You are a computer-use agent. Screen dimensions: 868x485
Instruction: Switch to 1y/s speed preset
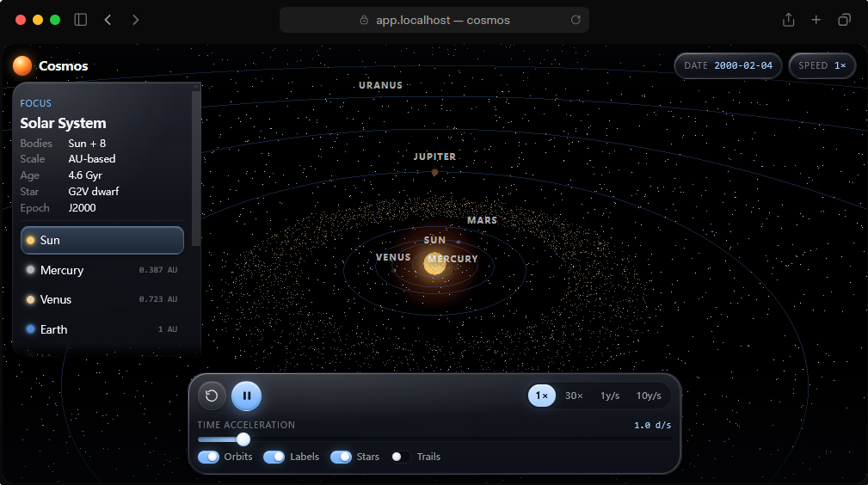[610, 396]
